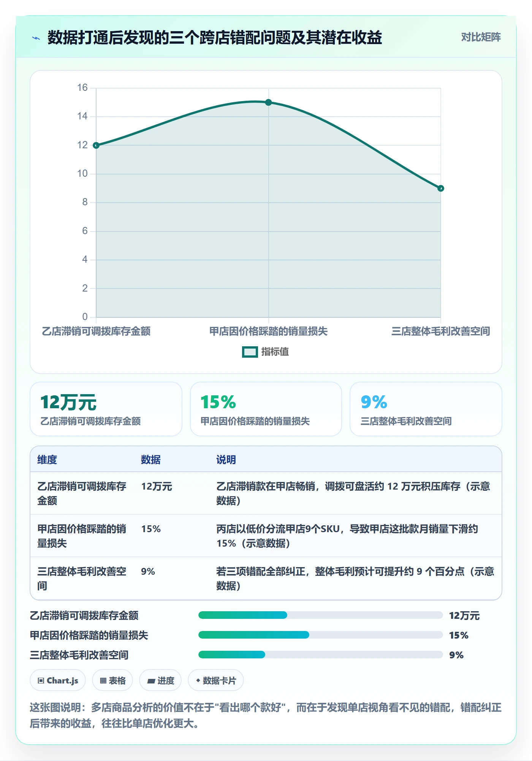
Task: Select the 12万元 data card value
Action: (x=68, y=402)
